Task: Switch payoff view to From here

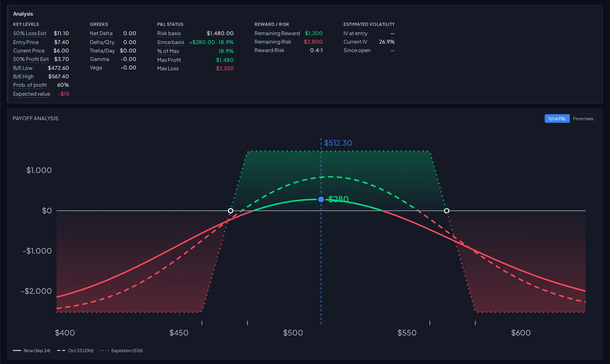Action: 583,119
